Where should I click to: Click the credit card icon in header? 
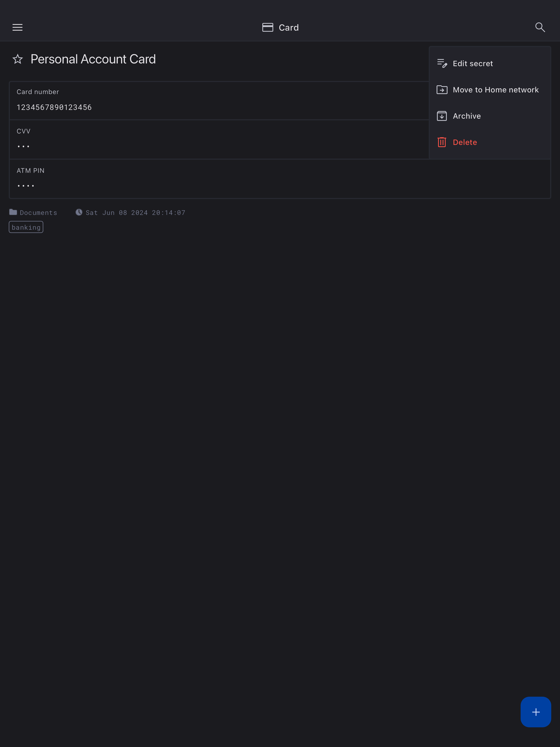(x=267, y=27)
